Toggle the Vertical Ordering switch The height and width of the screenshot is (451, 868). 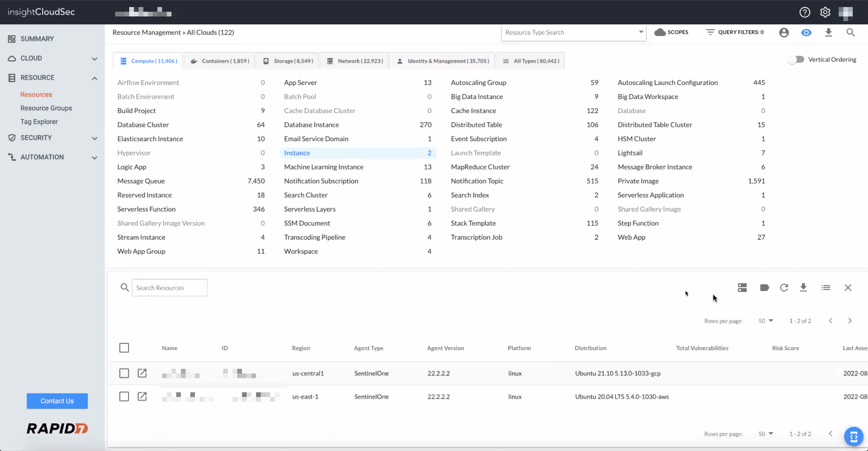tap(796, 60)
